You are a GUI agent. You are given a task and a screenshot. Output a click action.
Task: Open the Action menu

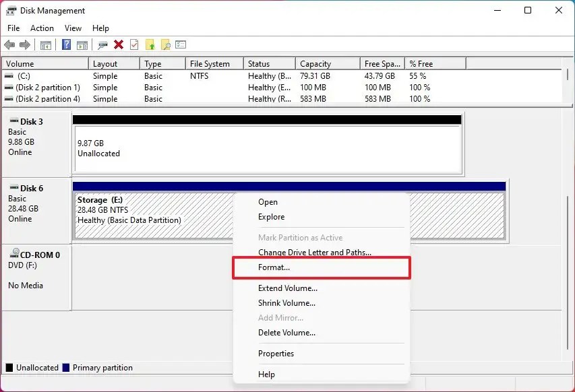click(x=42, y=28)
